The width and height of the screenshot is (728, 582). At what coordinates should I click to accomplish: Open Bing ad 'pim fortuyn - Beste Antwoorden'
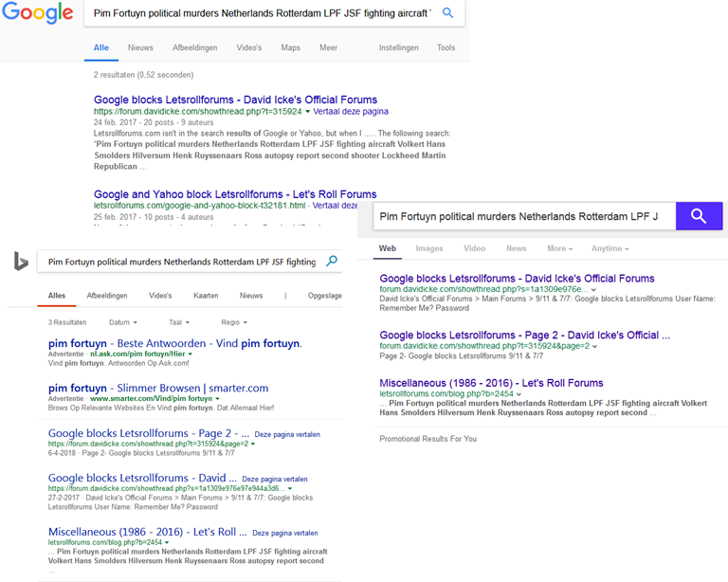pos(175,343)
